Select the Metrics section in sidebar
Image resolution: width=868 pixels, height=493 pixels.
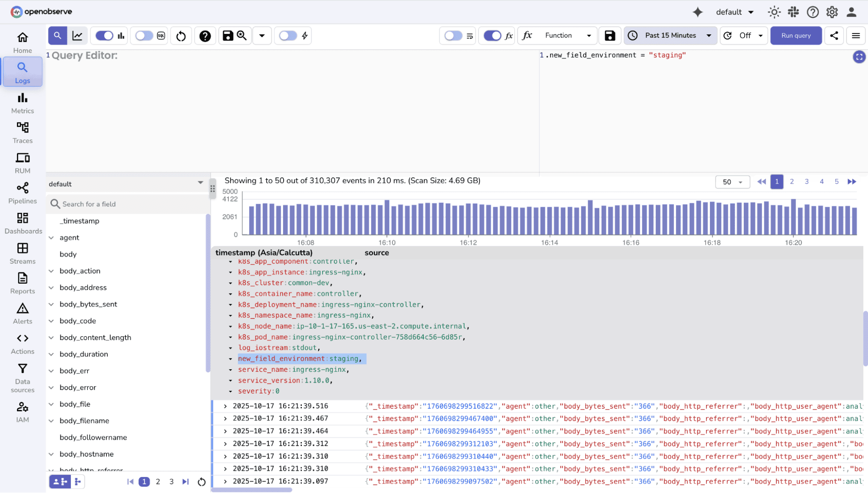pos(22,103)
